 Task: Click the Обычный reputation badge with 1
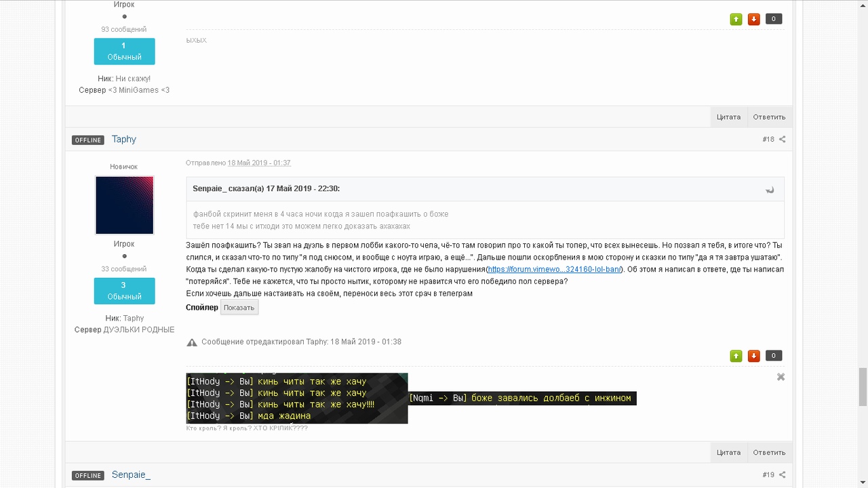(124, 52)
